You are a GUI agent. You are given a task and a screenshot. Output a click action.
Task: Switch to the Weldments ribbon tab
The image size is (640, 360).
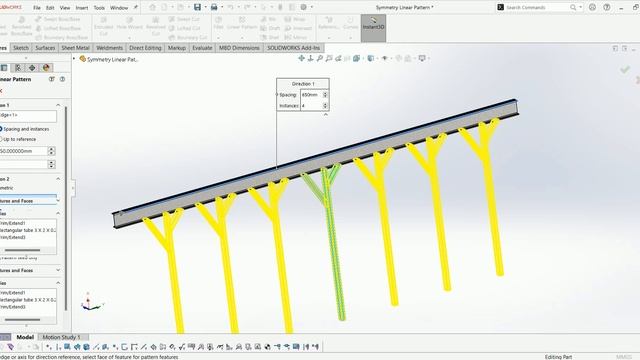[x=109, y=48]
